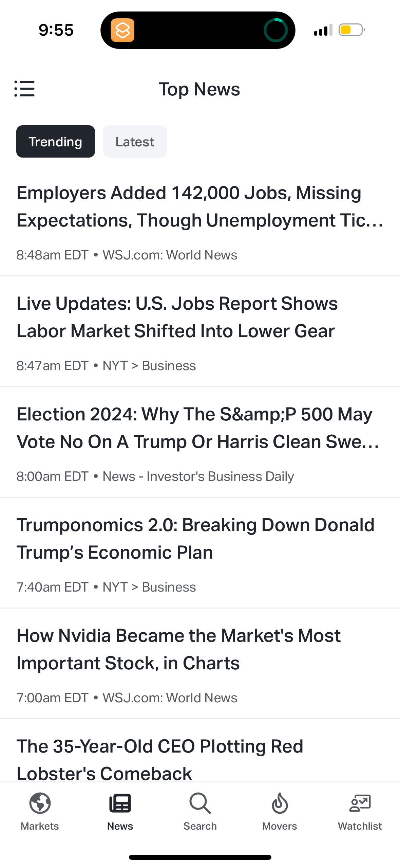Viewport: 400px width, 868px height.
Task: Tap the green activity ring indicator
Action: click(x=275, y=30)
